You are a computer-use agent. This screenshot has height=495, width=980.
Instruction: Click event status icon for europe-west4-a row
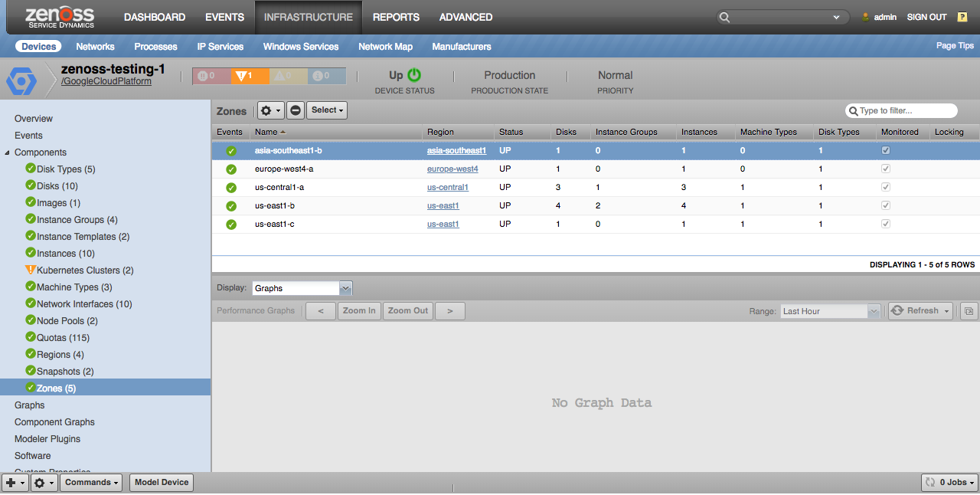230,169
